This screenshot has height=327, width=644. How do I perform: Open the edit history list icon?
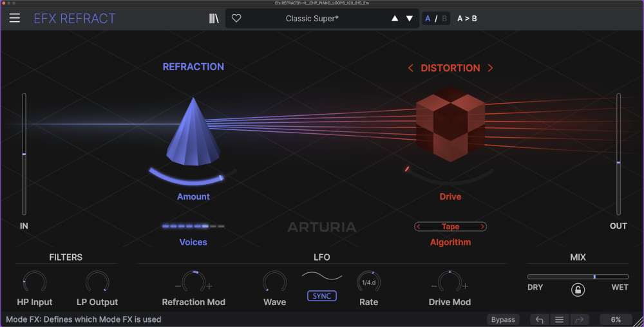coord(559,319)
